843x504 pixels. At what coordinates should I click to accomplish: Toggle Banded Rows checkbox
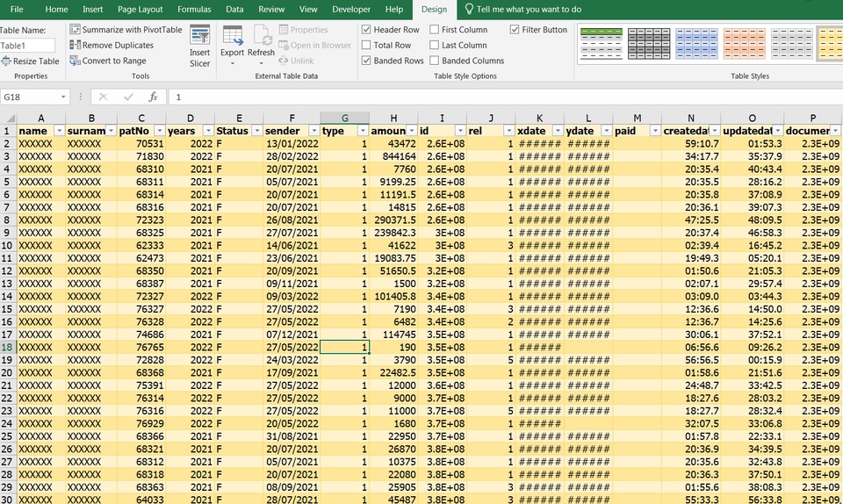[366, 61]
